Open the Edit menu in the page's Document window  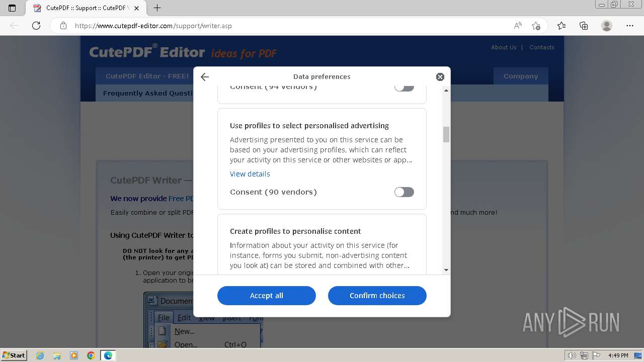184,318
